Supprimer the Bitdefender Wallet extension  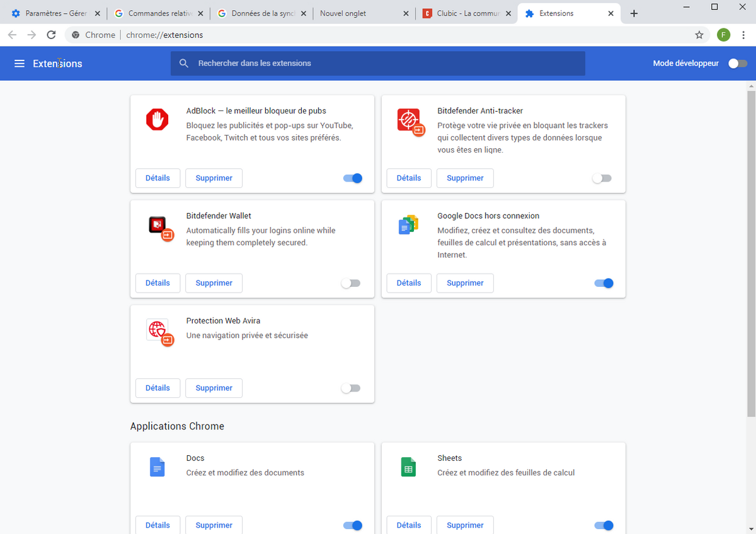214,283
